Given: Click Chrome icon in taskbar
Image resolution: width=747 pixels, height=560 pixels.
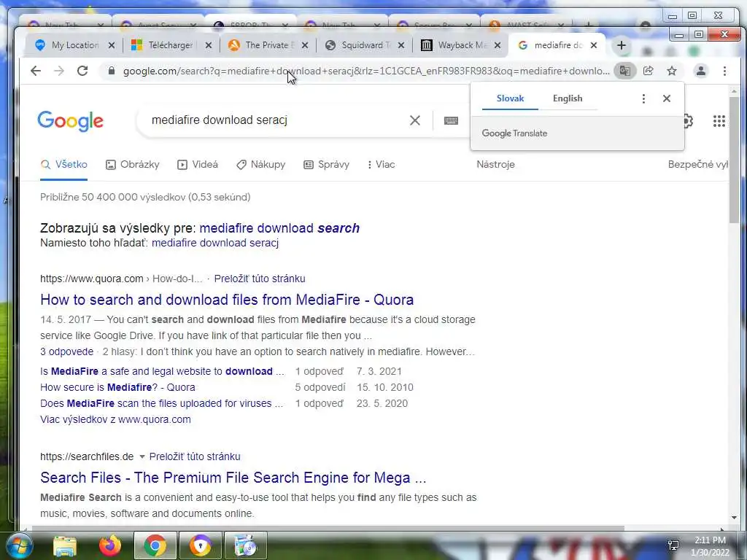Looking at the screenshot, I should click(155, 545).
